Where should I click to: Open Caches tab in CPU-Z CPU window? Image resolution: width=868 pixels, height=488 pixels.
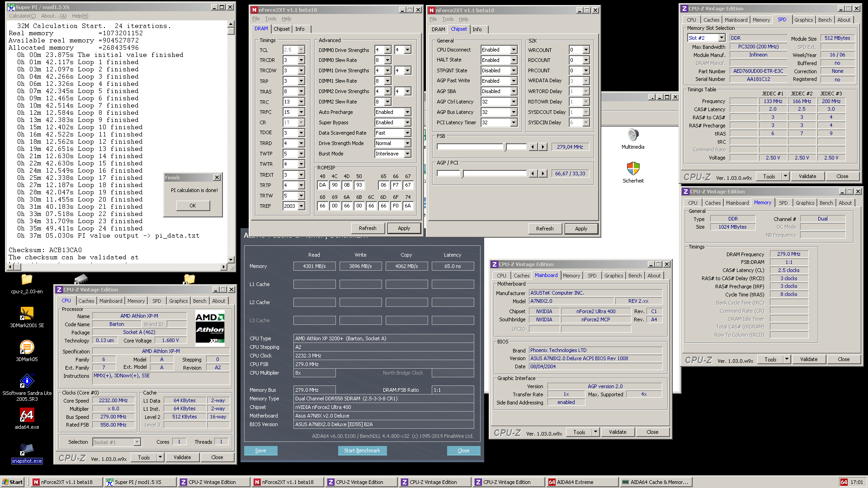86,301
